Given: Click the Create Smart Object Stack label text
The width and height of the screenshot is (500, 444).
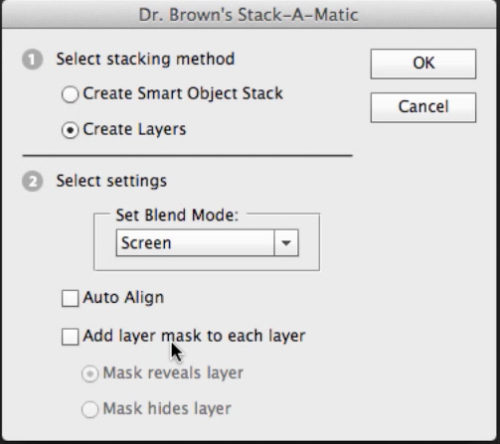Looking at the screenshot, I should click(183, 94).
